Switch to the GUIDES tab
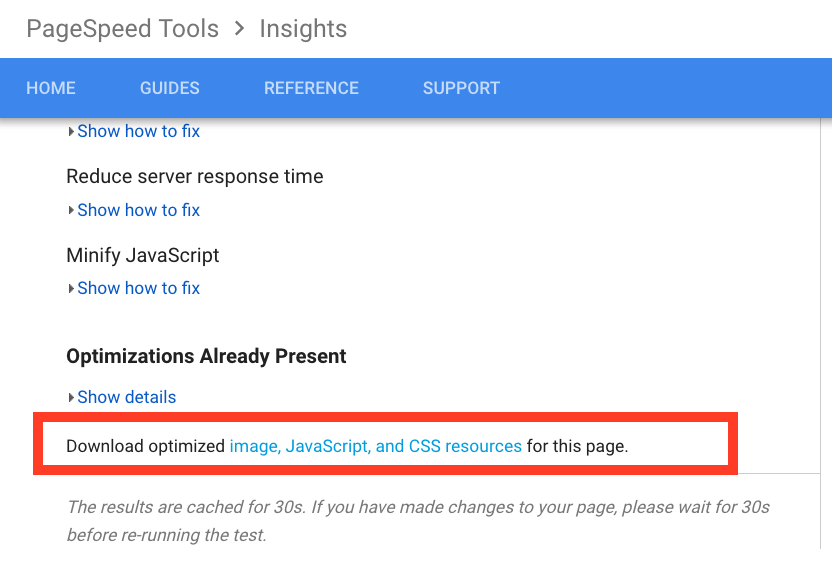Screen dimensions: 832x582 [x=170, y=88]
